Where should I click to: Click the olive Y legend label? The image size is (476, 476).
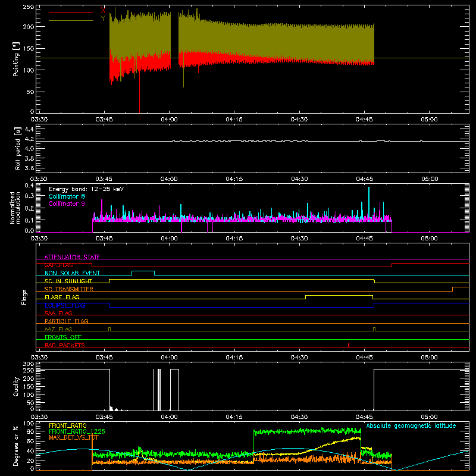103,18
